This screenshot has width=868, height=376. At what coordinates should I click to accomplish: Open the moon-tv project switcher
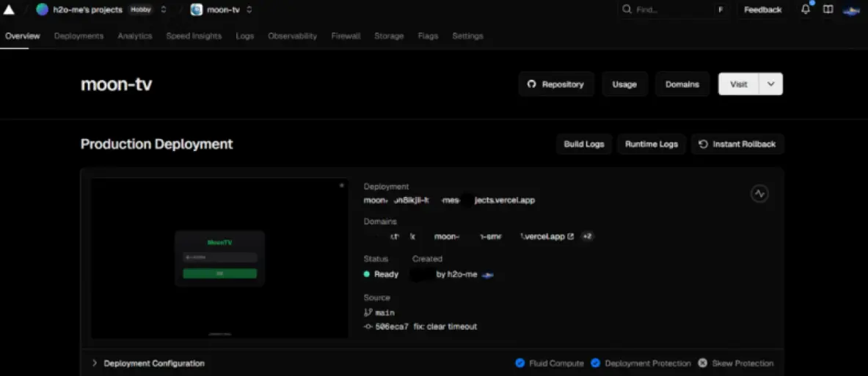[x=249, y=10]
